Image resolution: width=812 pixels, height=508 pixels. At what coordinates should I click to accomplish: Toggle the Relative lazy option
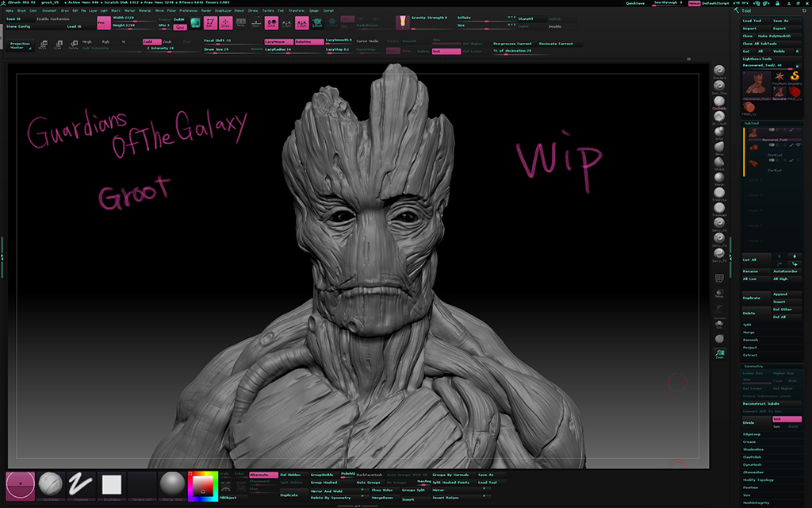pyautogui.click(x=309, y=41)
